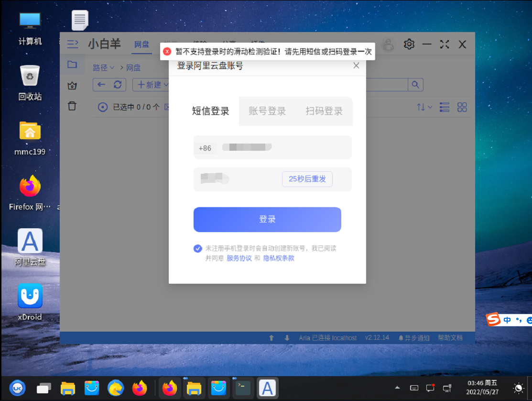Click the 25秒后重发 resend button
This screenshot has width=532, height=401.
(x=307, y=179)
